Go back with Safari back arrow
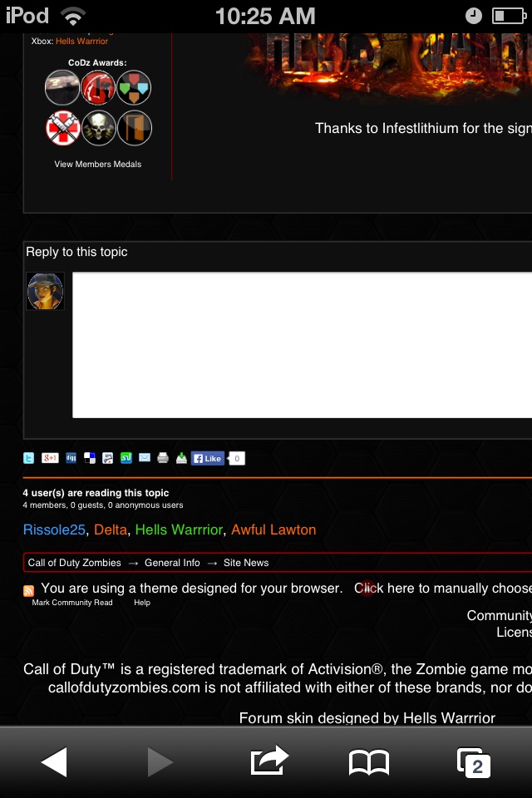This screenshot has height=798, width=532. pyautogui.click(x=55, y=762)
